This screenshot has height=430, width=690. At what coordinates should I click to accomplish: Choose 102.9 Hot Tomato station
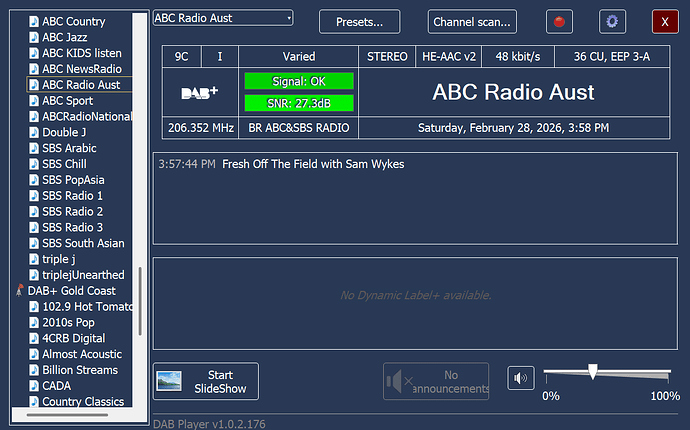tap(86, 306)
